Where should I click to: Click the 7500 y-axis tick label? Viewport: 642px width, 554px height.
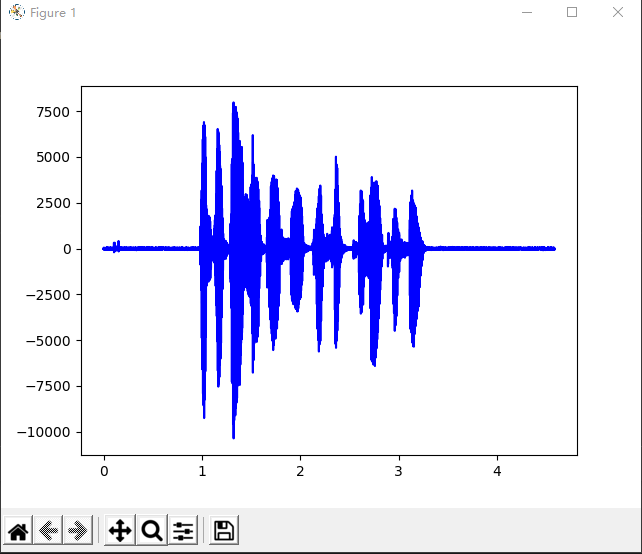pyautogui.click(x=53, y=112)
